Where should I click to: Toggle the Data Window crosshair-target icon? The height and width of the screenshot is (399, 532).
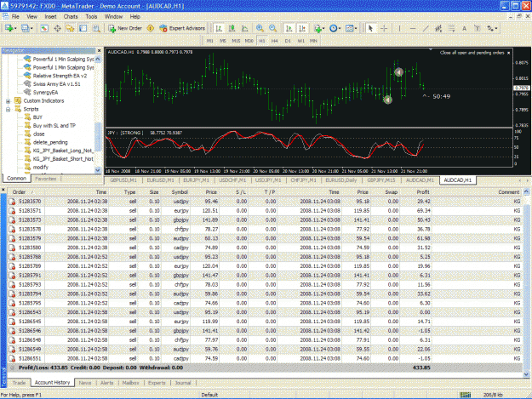(x=57, y=28)
